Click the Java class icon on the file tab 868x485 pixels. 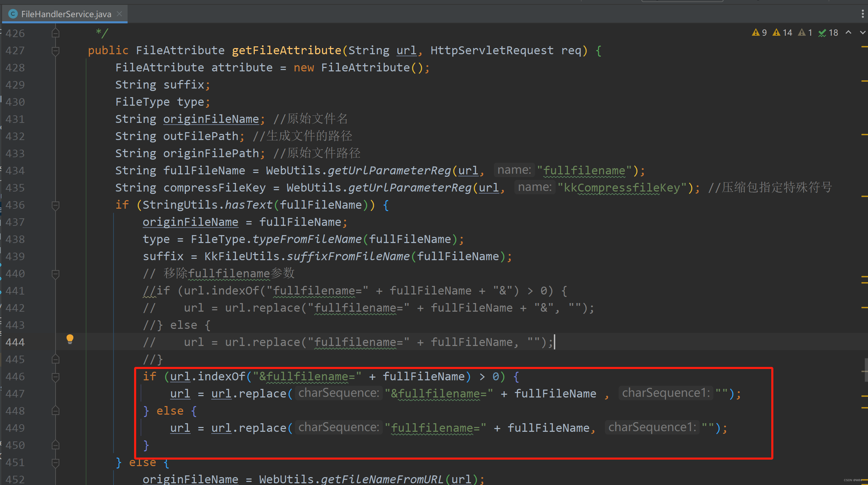click(13, 14)
